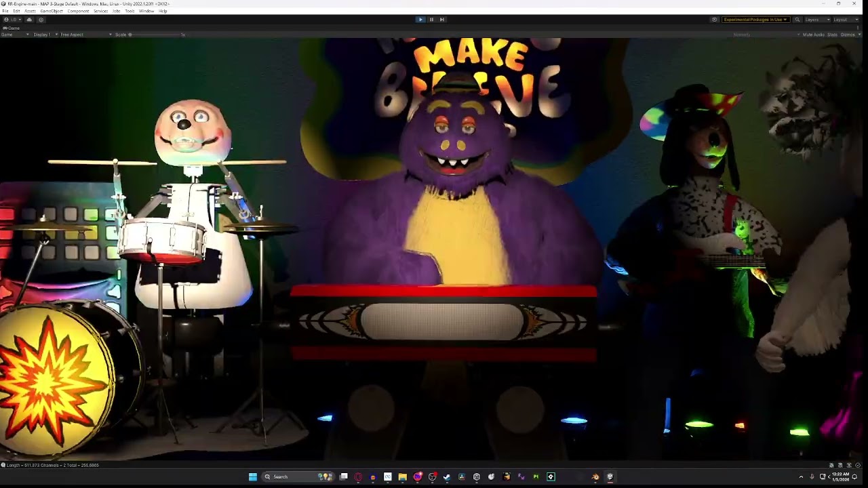This screenshot has width=868, height=488.
Task: Show hidden system tray icons
Action: (x=801, y=476)
